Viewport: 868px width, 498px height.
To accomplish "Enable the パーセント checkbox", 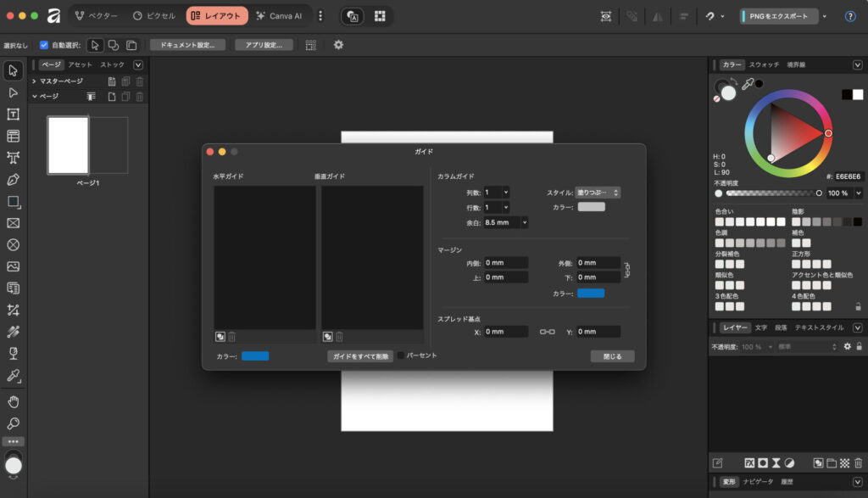I will coord(401,355).
